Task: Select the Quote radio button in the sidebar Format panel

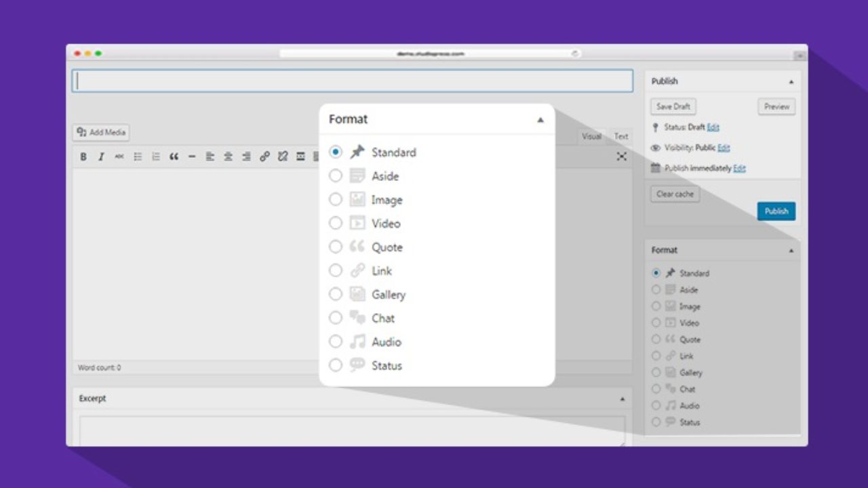Action: pyautogui.click(x=656, y=340)
